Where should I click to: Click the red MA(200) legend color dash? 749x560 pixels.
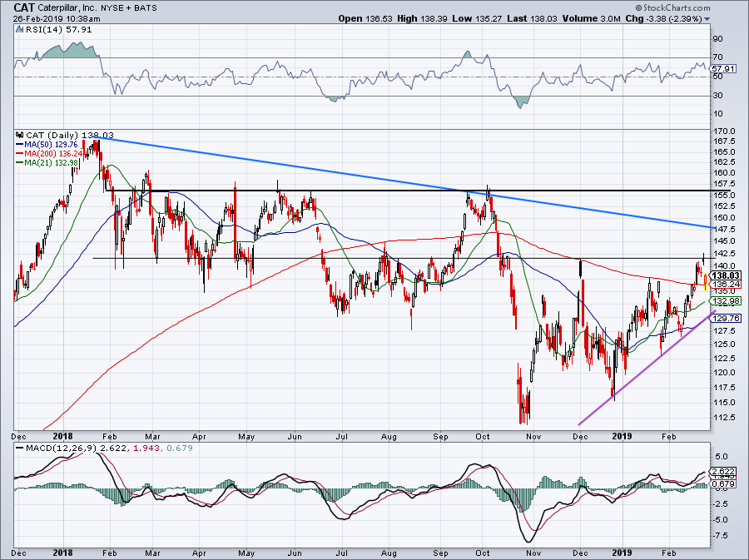click(x=20, y=153)
